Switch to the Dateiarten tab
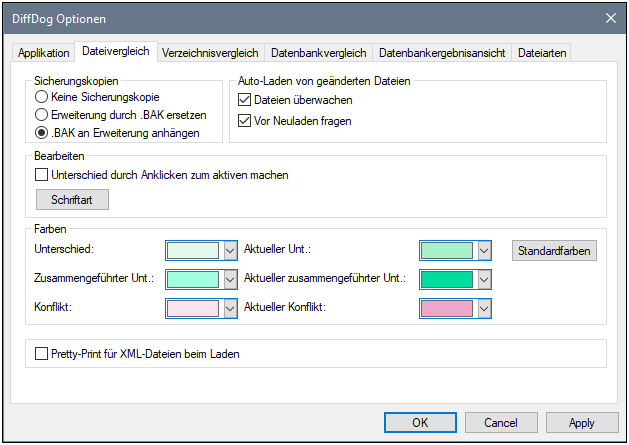The image size is (629, 445). 542,53
